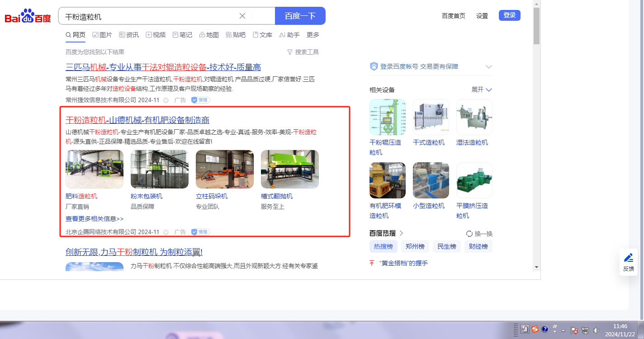Viewport: 644px width, 339px height.
Task: Open the 干式造粒机 related device image
Action: (x=431, y=117)
